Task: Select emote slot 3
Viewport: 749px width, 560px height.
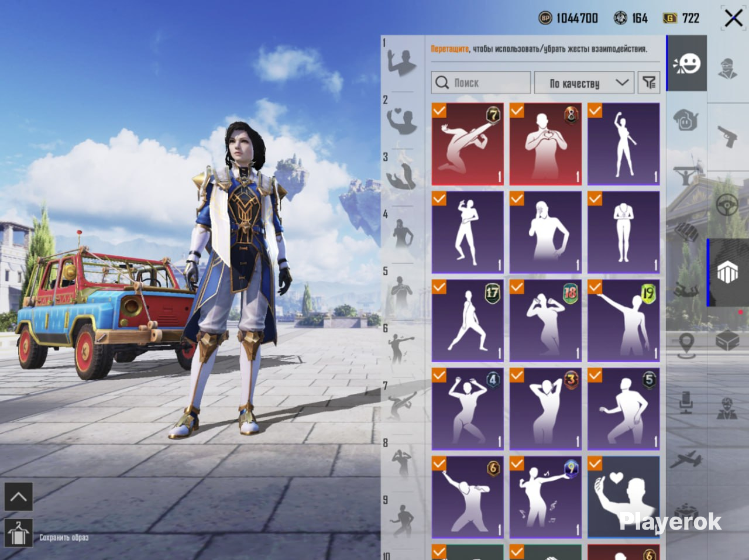Action: pos(401,177)
